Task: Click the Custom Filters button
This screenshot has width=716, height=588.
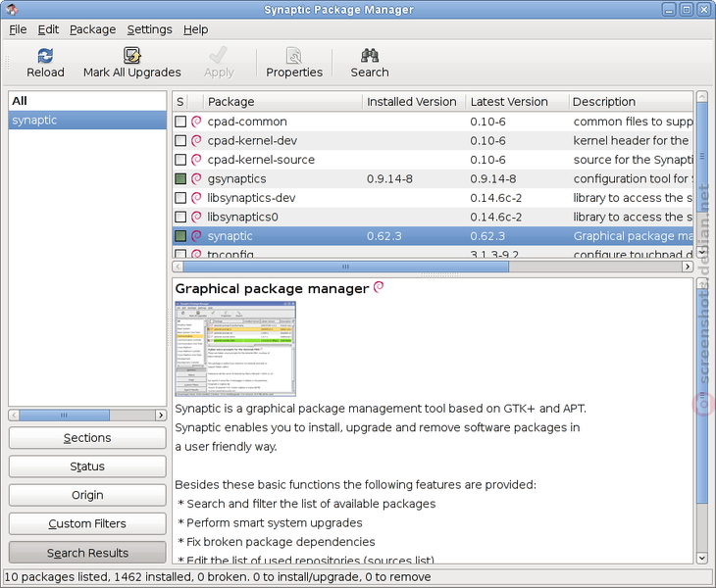Action: 87,523
